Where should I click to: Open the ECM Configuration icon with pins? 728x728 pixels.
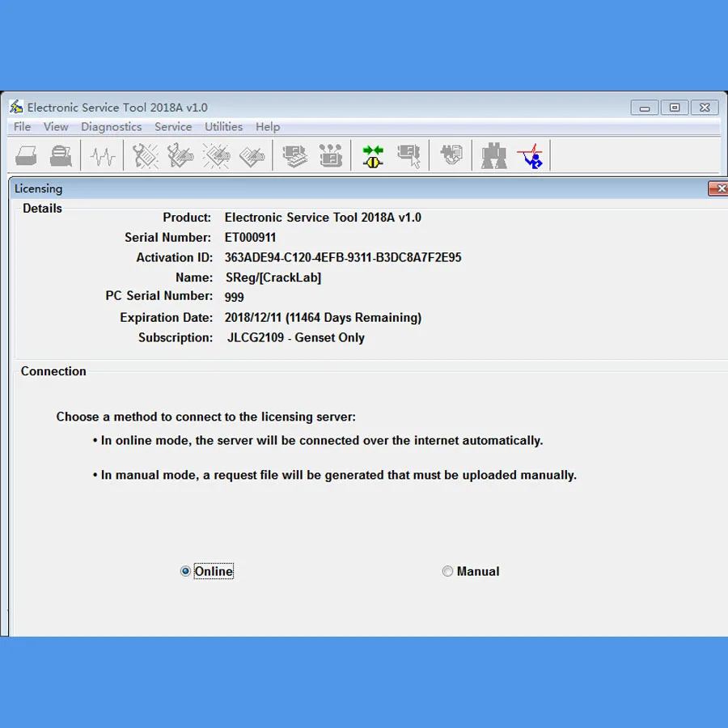331,155
